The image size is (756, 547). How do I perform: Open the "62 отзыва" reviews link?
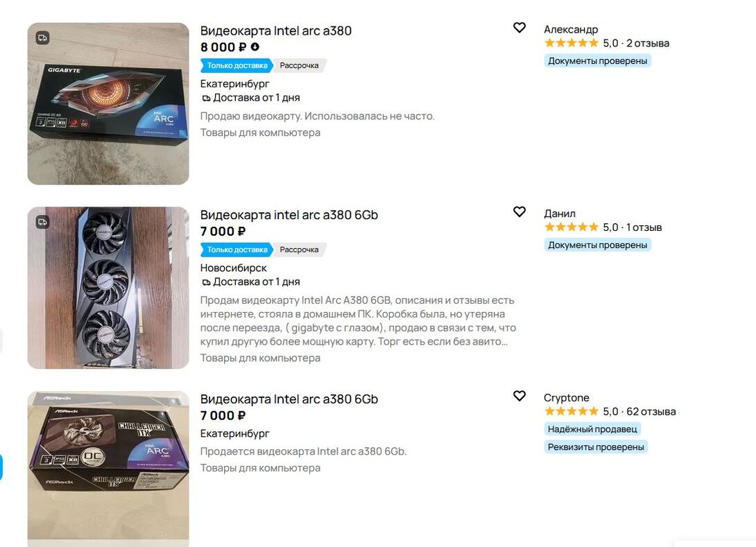[x=651, y=412]
